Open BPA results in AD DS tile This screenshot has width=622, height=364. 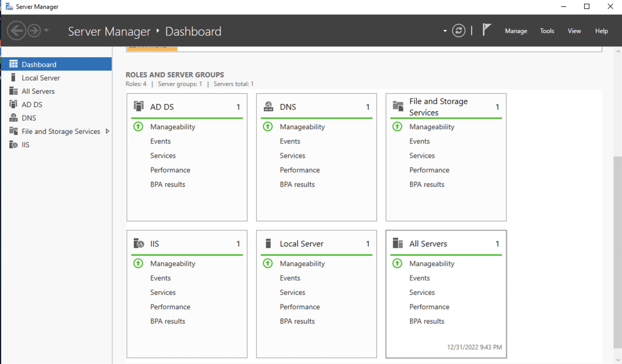167,185
